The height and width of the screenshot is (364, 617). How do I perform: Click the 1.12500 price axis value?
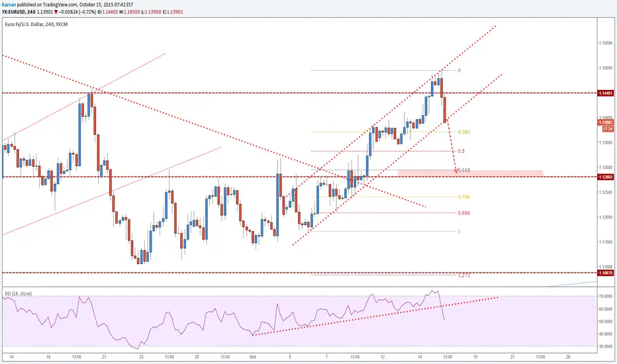tap(606, 192)
